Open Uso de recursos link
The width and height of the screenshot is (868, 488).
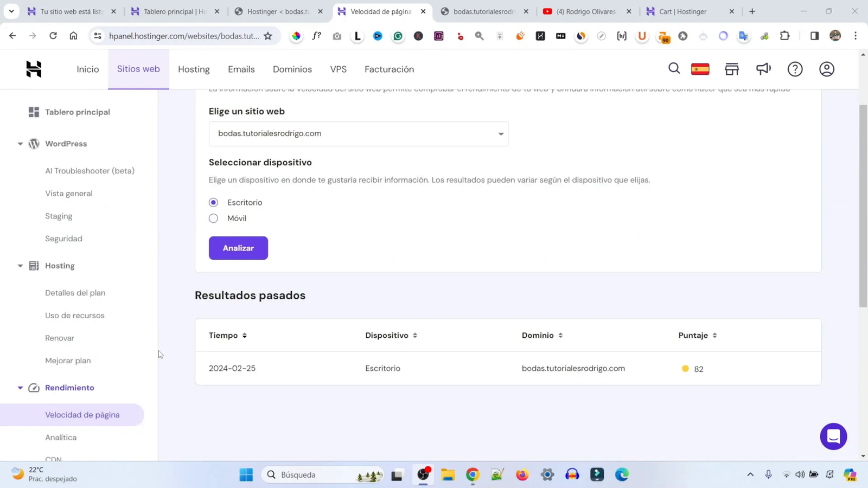click(x=75, y=316)
